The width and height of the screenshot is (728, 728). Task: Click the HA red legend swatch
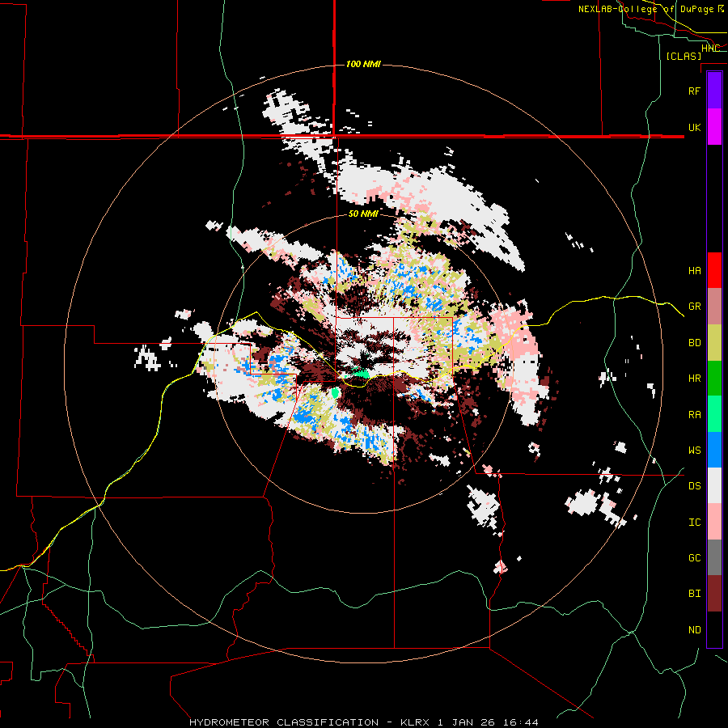(714, 270)
